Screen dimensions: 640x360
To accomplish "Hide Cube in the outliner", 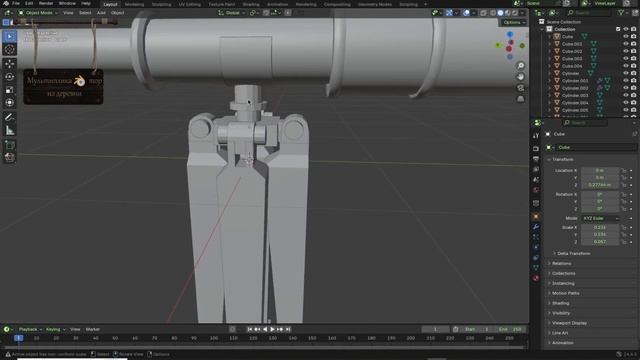I will coord(626,37).
